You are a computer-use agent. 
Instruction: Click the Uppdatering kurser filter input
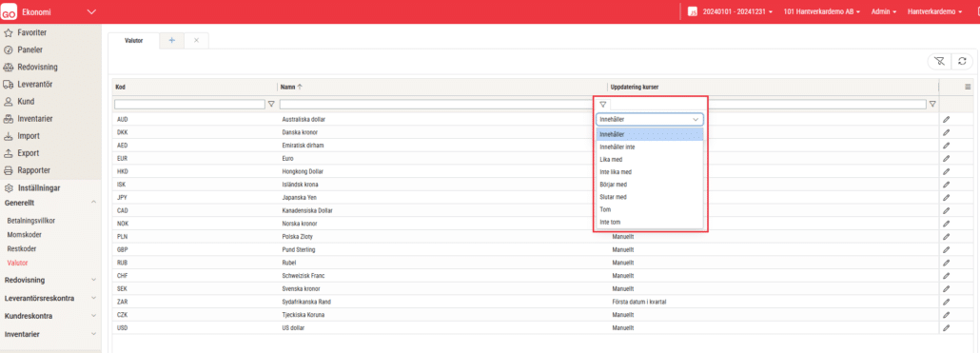pos(768,105)
